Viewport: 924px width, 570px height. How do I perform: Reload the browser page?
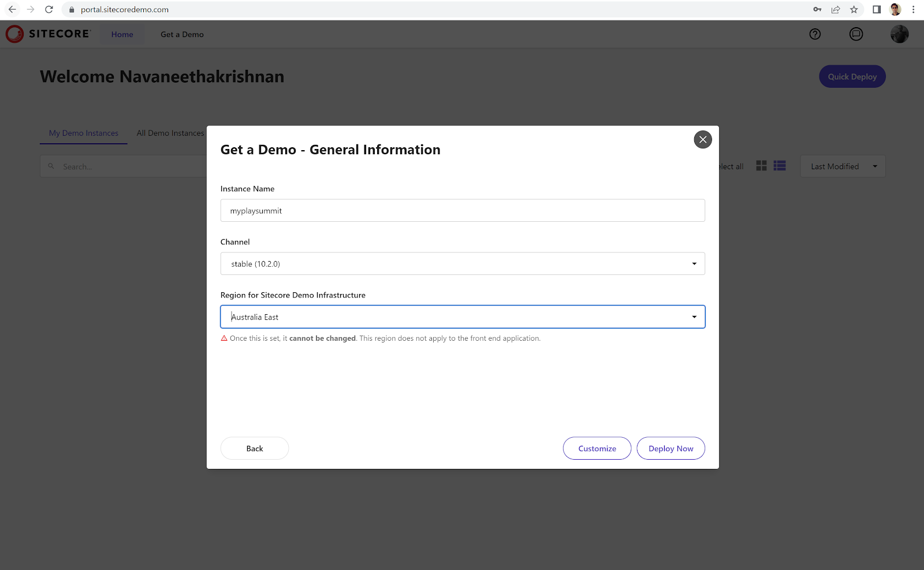49,10
